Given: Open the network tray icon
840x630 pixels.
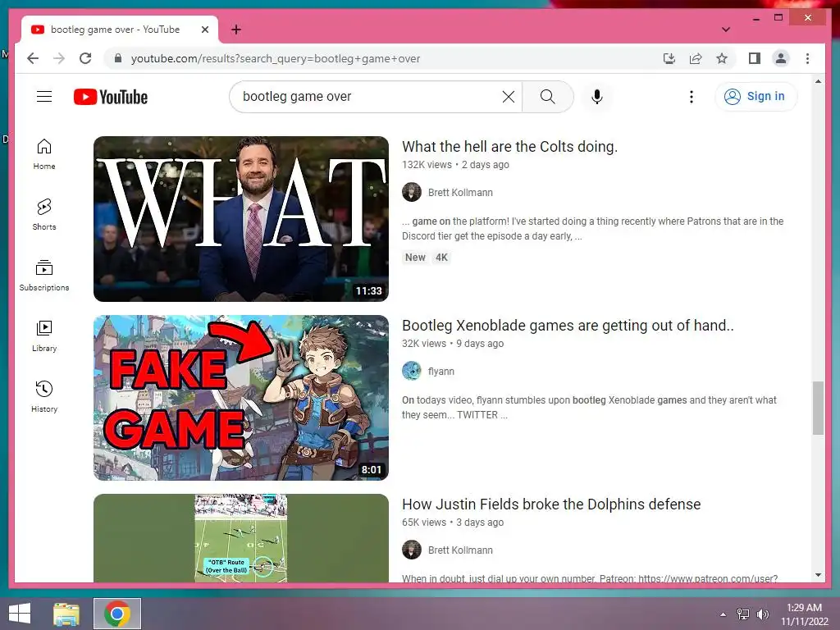Looking at the screenshot, I should [x=742, y=614].
